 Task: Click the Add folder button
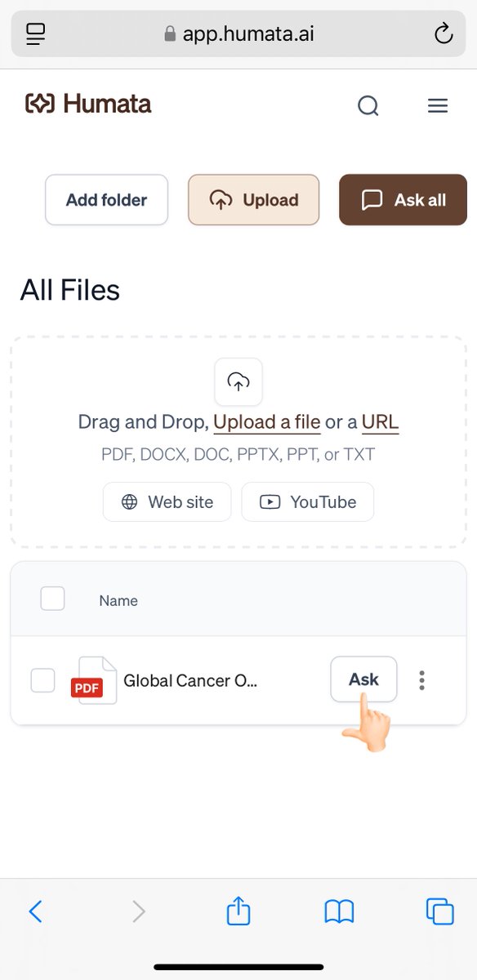click(106, 200)
